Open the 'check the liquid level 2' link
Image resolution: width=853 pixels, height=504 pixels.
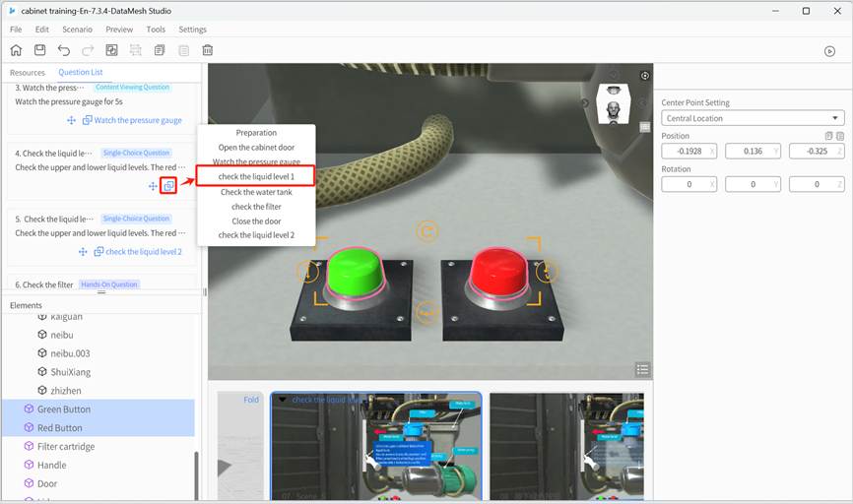pos(143,252)
